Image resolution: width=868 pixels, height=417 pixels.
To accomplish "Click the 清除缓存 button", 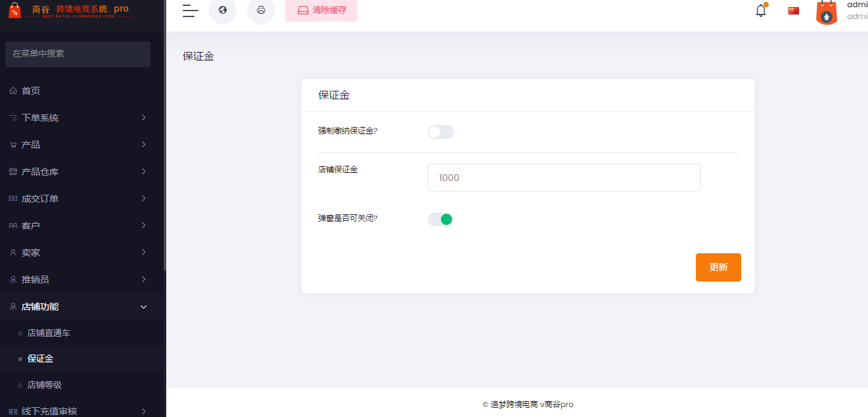I will pos(321,10).
